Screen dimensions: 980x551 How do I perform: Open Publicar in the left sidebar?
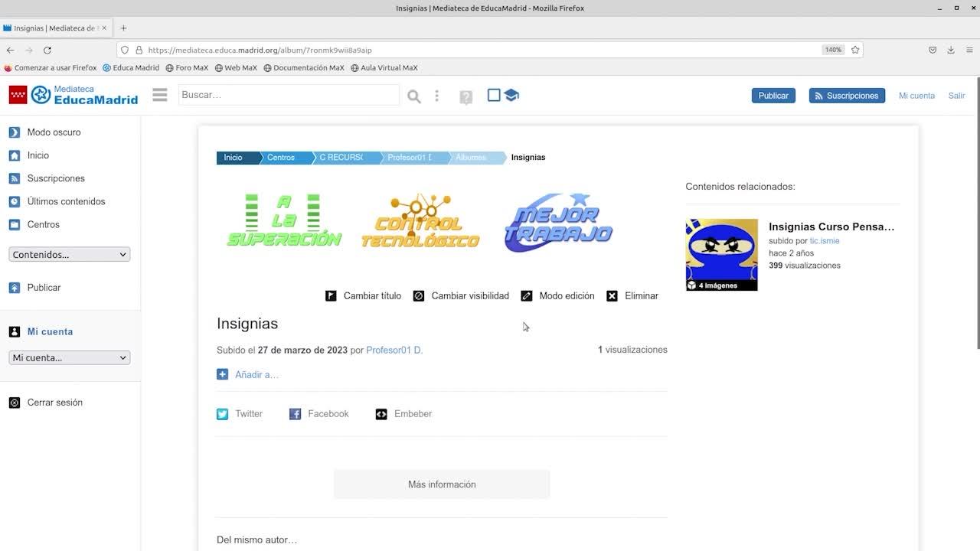click(35, 288)
